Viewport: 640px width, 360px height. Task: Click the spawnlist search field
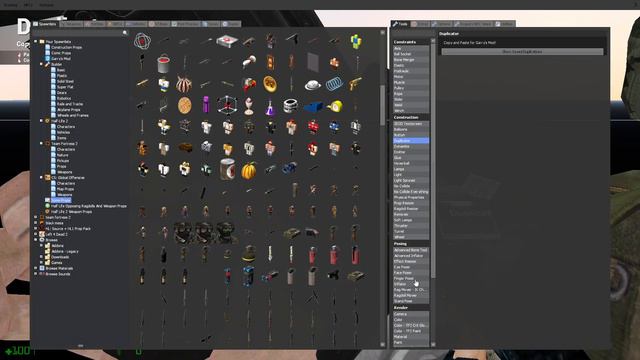pyautogui.click(x=80, y=33)
